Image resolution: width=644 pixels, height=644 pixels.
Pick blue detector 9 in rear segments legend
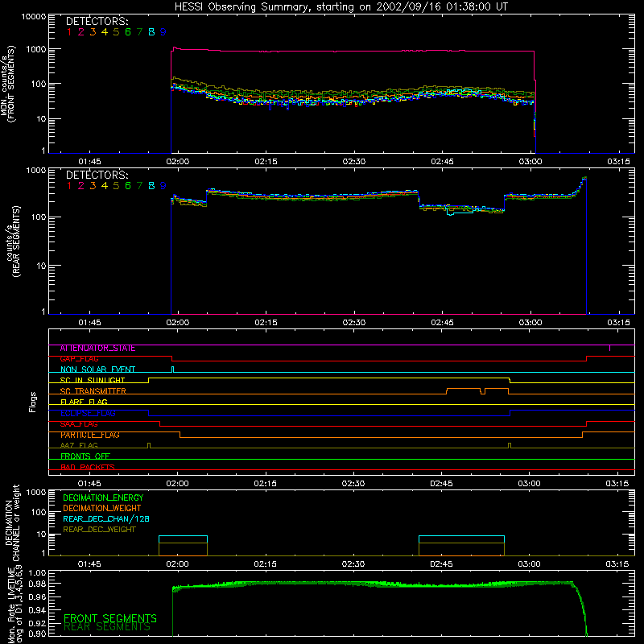(x=163, y=186)
